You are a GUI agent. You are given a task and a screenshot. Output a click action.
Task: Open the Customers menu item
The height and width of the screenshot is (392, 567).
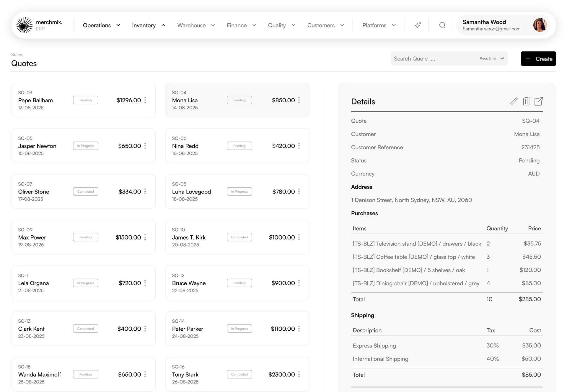point(326,25)
